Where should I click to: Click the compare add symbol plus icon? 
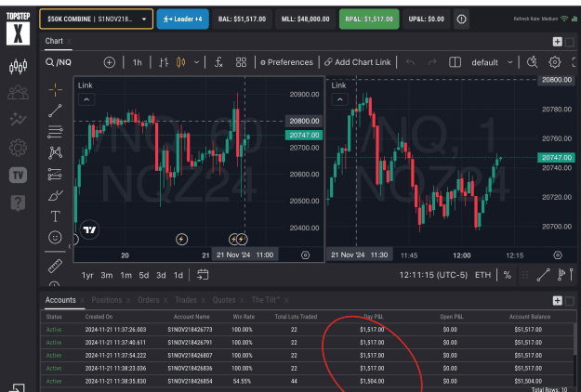pos(110,62)
